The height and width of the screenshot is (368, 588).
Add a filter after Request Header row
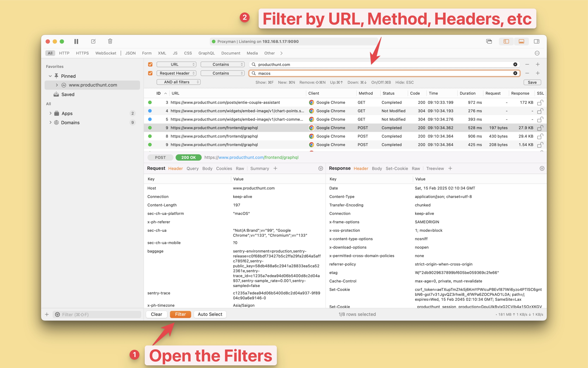click(538, 73)
